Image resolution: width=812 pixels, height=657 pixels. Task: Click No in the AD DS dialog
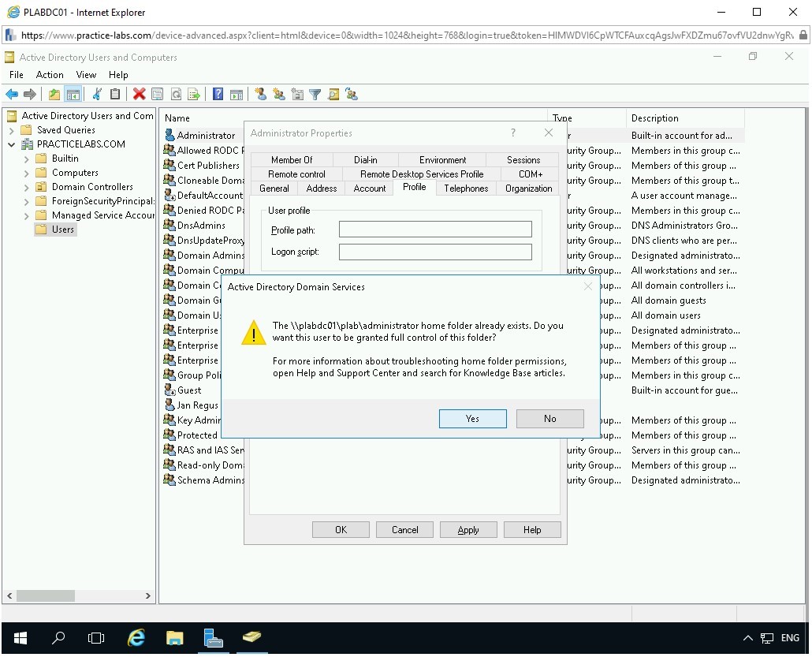(x=549, y=419)
